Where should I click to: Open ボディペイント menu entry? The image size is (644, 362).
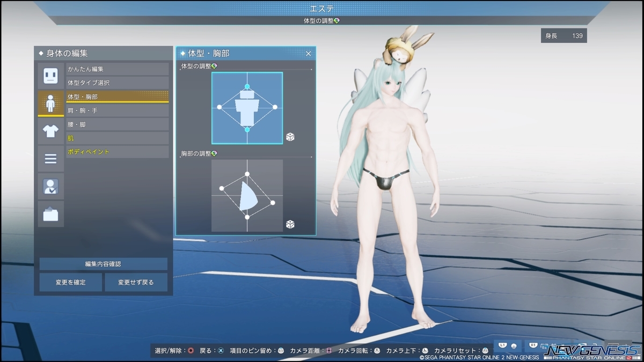click(117, 152)
